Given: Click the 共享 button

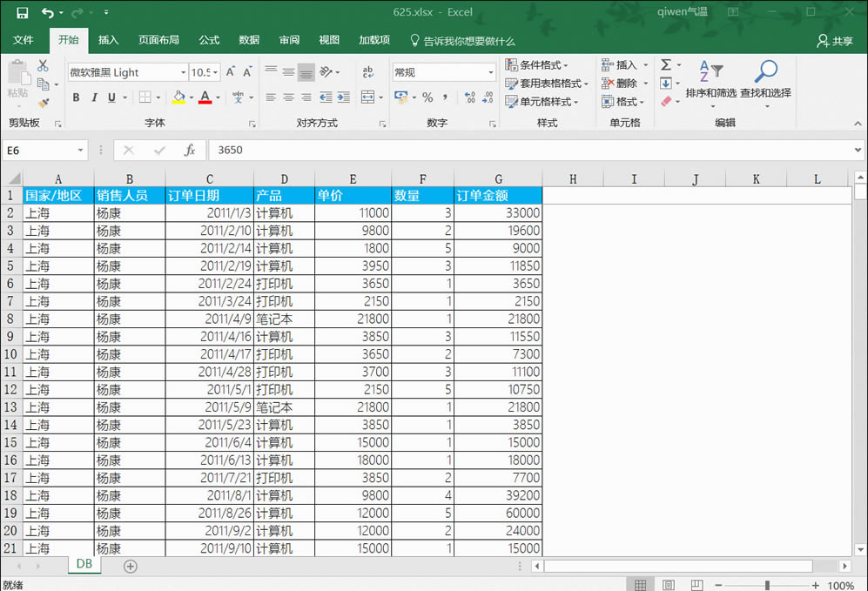Looking at the screenshot, I should tap(836, 40).
